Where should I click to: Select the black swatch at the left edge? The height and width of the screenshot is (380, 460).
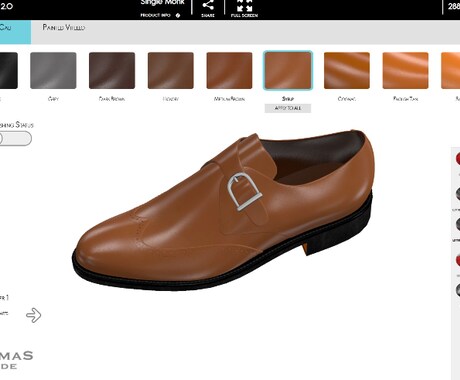[x=9, y=70]
